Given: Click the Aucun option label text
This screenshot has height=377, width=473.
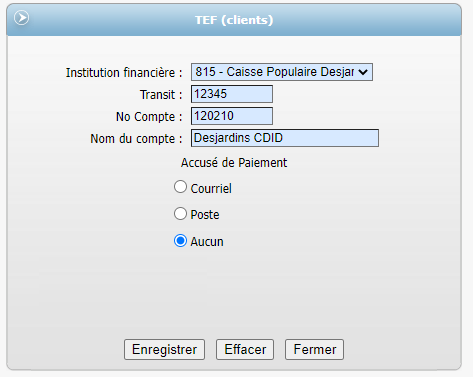Looking at the screenshot, I should (207, 242).
